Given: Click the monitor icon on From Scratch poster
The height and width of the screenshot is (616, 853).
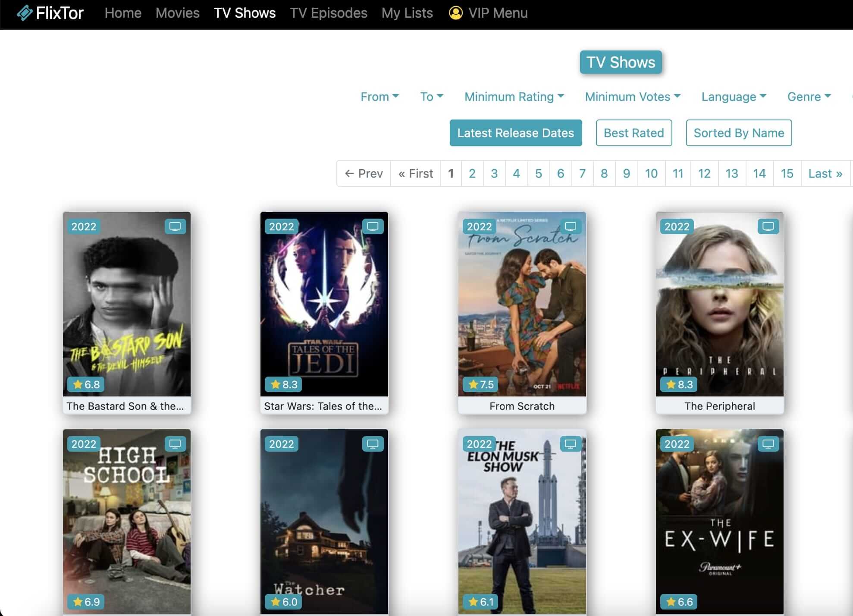Looking at the screenshot, I should 570,226.
